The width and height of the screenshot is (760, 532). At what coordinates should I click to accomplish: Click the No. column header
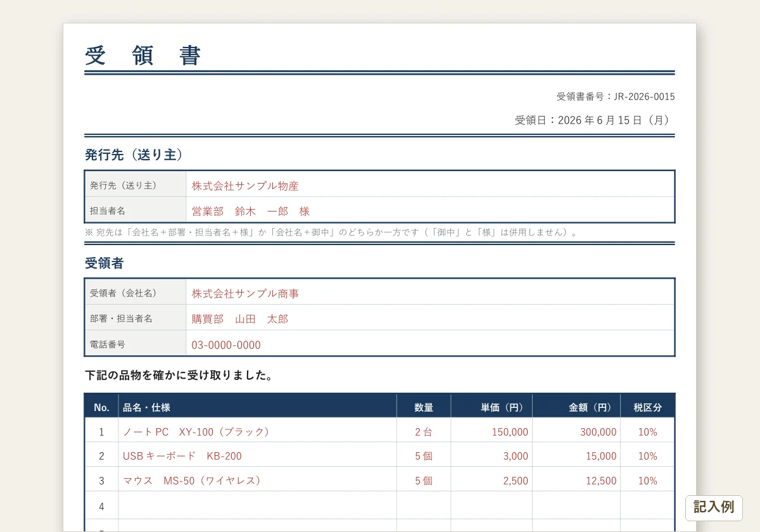[101, 406]
